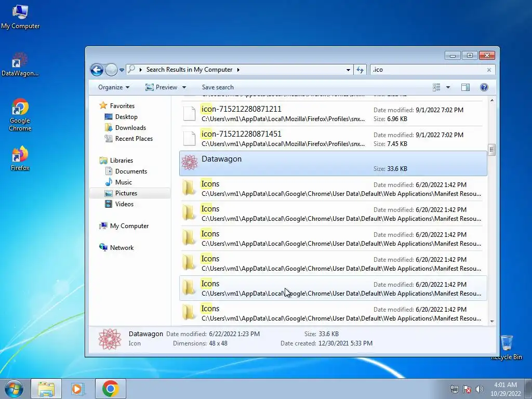
Task: Select the icon-715212280871451 file
Action: click(x=333, y=138)
